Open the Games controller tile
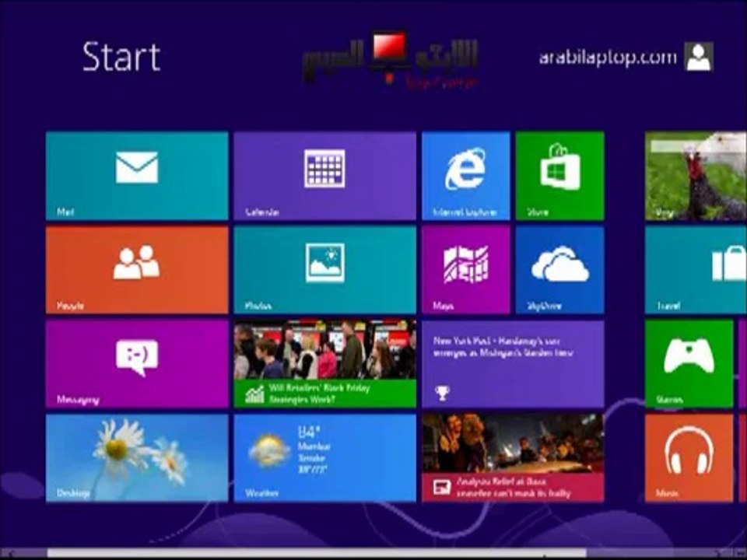747x560 pixels. point(689,364)
